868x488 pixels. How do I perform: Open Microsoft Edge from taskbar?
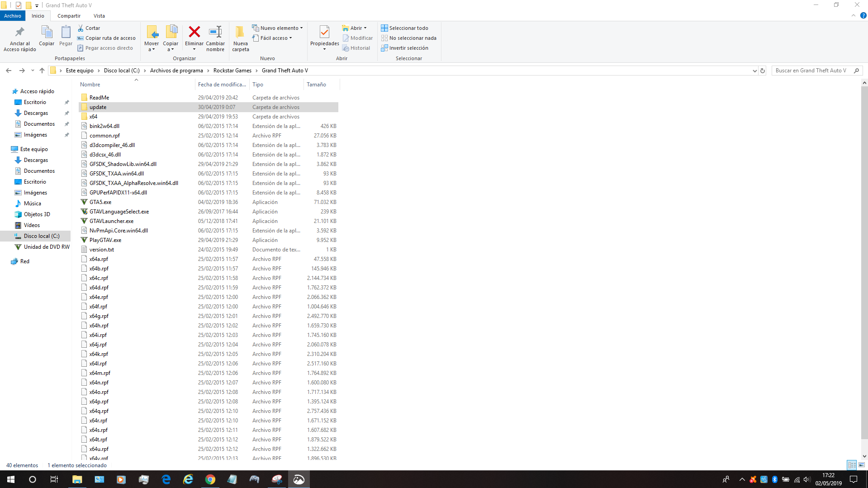pyautogui.click(x=166, y=479)
